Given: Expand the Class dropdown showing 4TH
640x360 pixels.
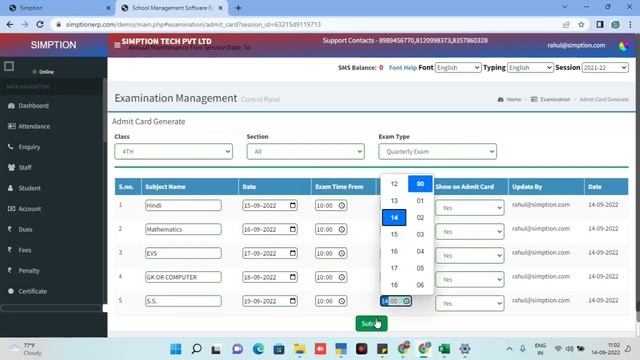Looking at the screenshot, I should tap(173, 151).
